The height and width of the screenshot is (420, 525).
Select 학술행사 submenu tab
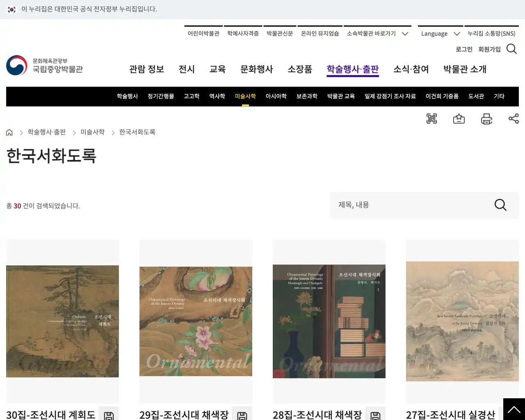click(x=128, y=96)
